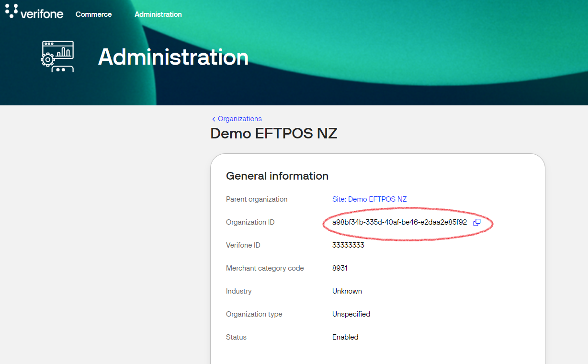Copy the Organization ID with the copy icon
Viewport: 588px width, 364px height.
click(x=476, y=222)
